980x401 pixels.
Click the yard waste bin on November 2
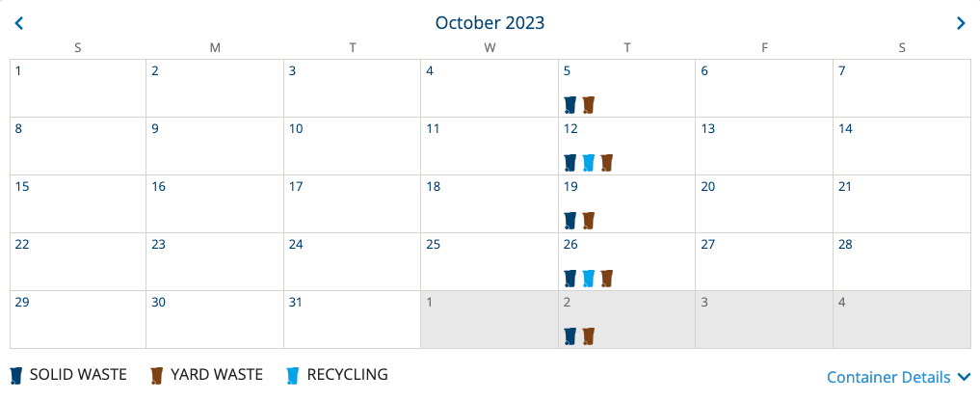588,336
